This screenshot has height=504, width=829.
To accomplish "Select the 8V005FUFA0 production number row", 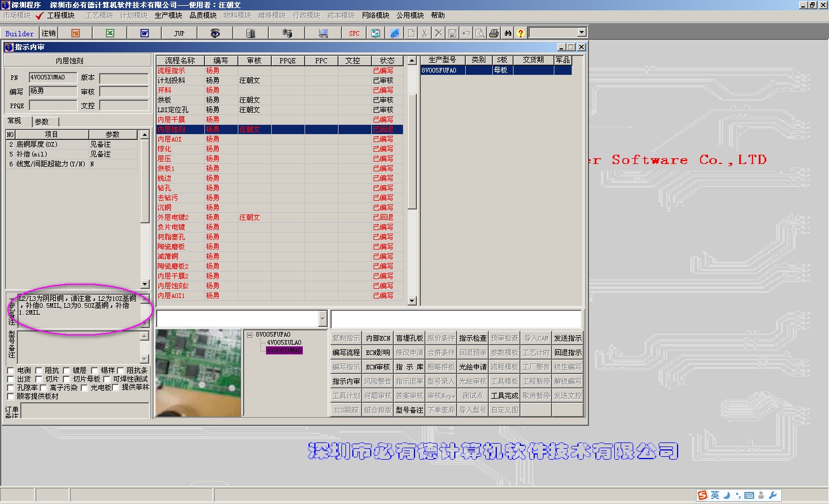I will tap(496, 70).
